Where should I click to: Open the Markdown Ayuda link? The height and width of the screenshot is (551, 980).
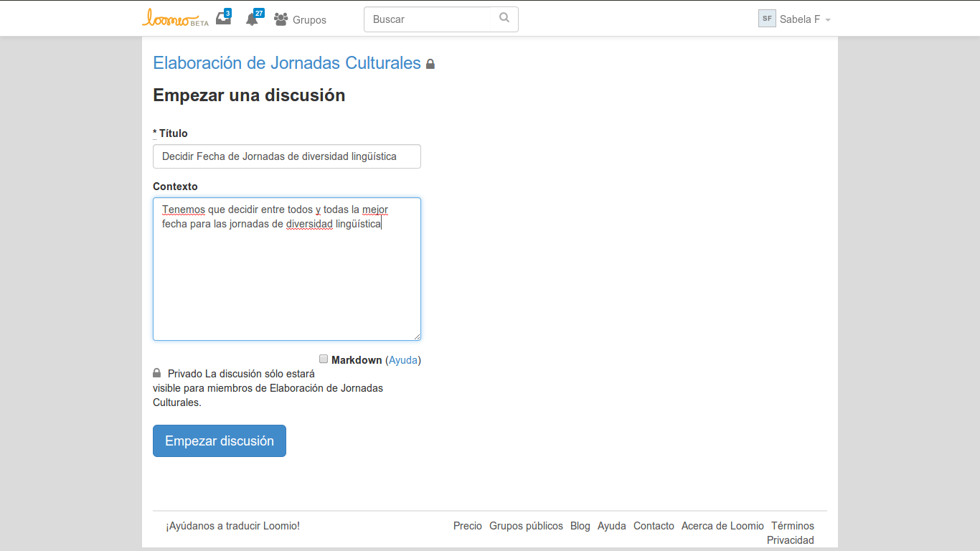403,360
